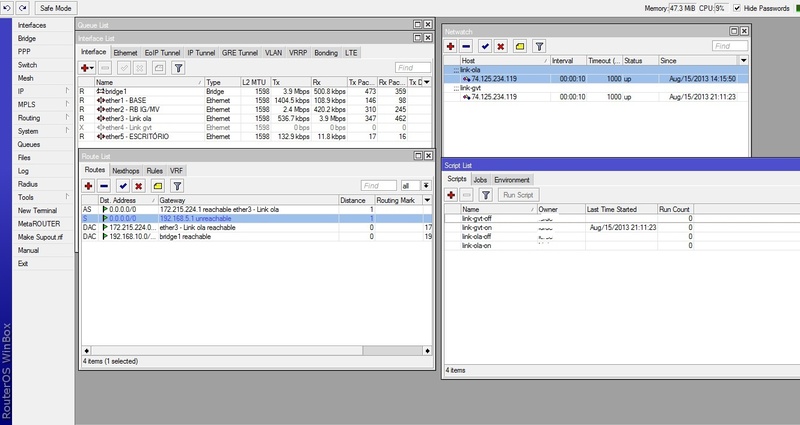Screen dimensions: 800x425
Task: Click the filter funnel in Script List
Action: click(487, 194)
